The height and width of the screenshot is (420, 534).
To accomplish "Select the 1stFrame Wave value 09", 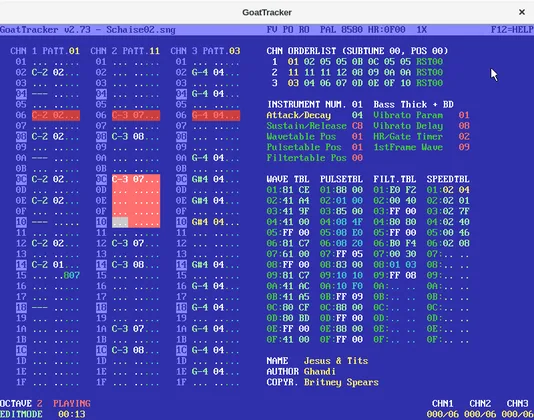I will click(x=464, y=147).
